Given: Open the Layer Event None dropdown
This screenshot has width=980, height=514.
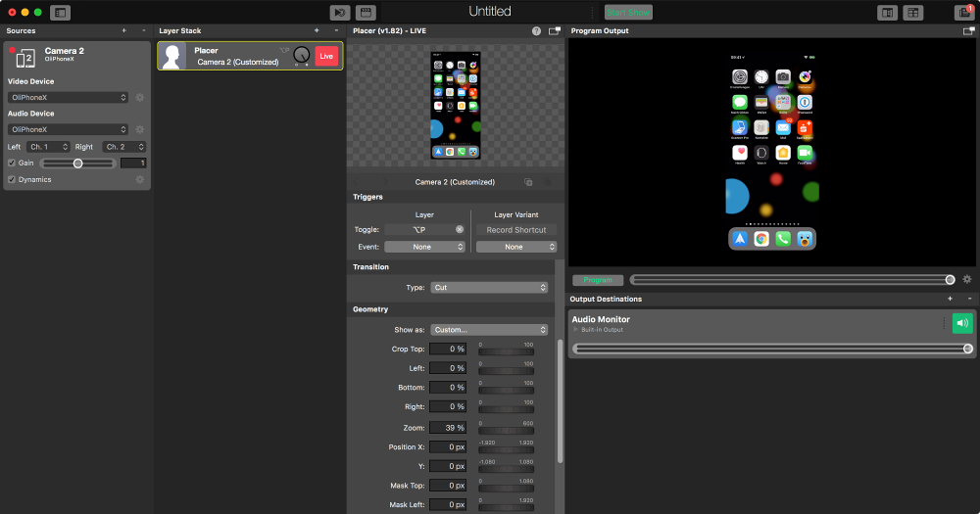Looking at the screenshot, I should click(424, 247).
